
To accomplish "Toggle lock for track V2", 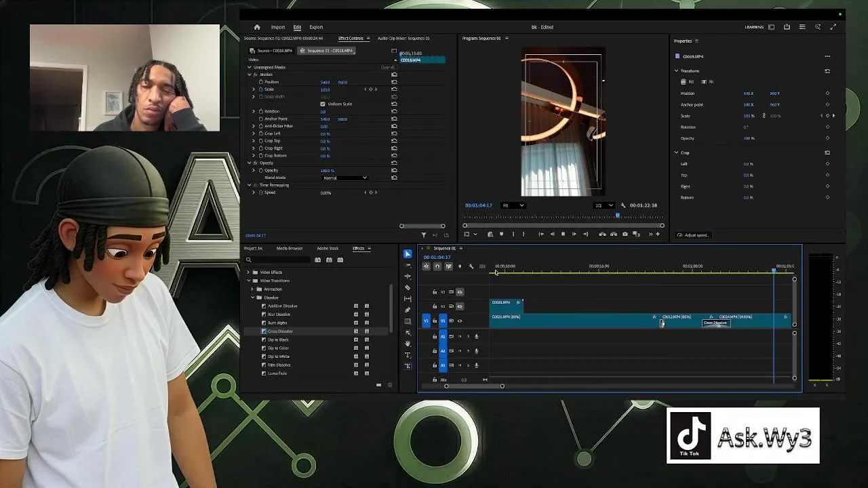I will click(x=435, y=306).
